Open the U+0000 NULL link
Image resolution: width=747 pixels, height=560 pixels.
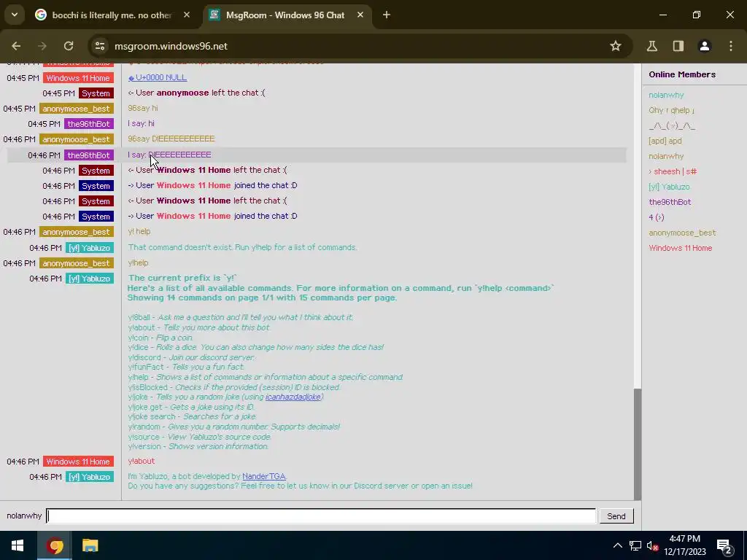point(158,77)
